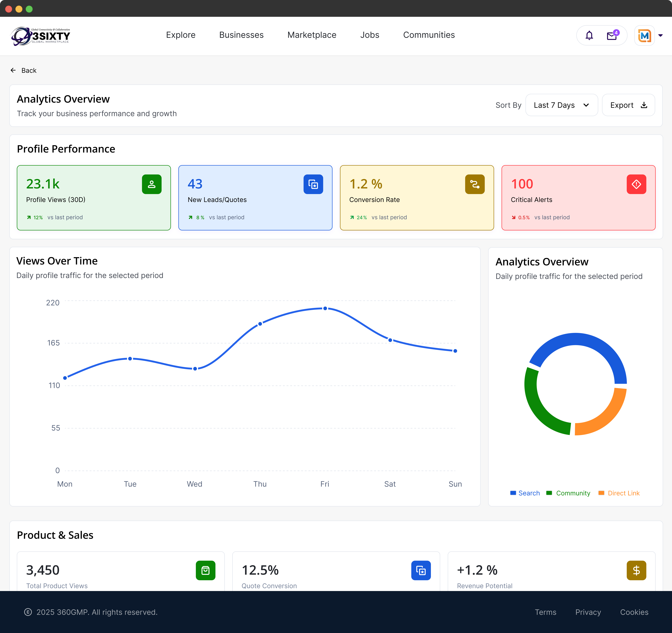The width and height of the screenshot is (672, 633).
Task: Click the Monday data point on chart
Action: 65,378
